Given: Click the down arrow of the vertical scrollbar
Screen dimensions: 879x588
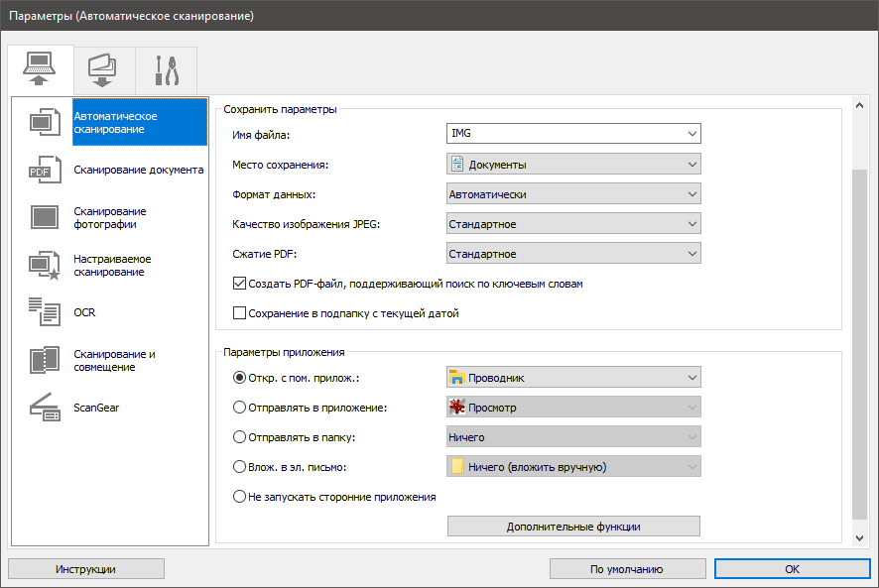Looking at the screenshot, I should point(859,536).
